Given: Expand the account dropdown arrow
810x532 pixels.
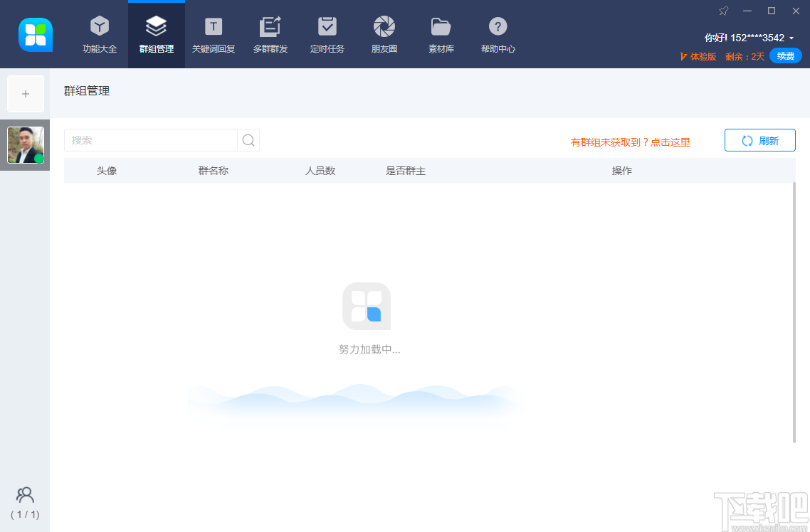Looking at the screenshot, I should point(791,38).
